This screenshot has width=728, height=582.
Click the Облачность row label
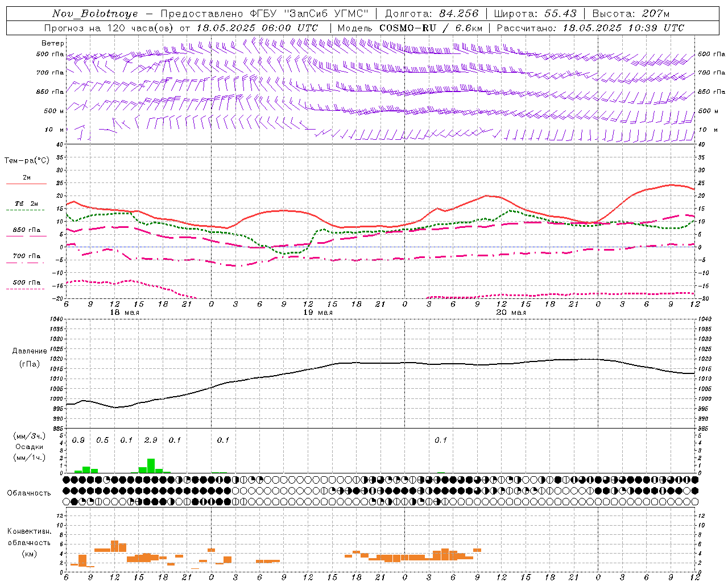click(x=29, y=493)
